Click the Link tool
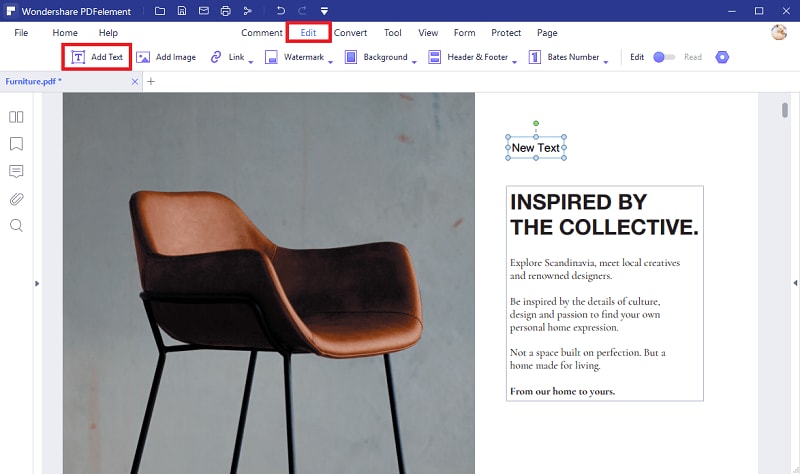The height and width of the screenshot is (474, 800). (x=227, y=57)
